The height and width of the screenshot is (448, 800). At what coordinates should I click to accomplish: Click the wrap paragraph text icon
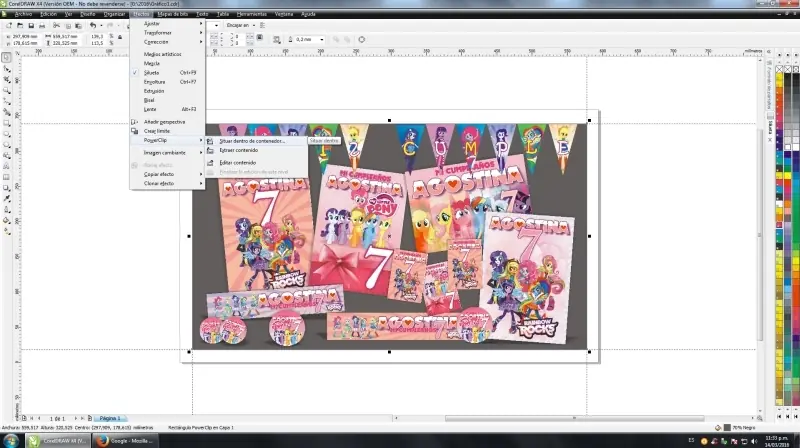coord(277,39)
